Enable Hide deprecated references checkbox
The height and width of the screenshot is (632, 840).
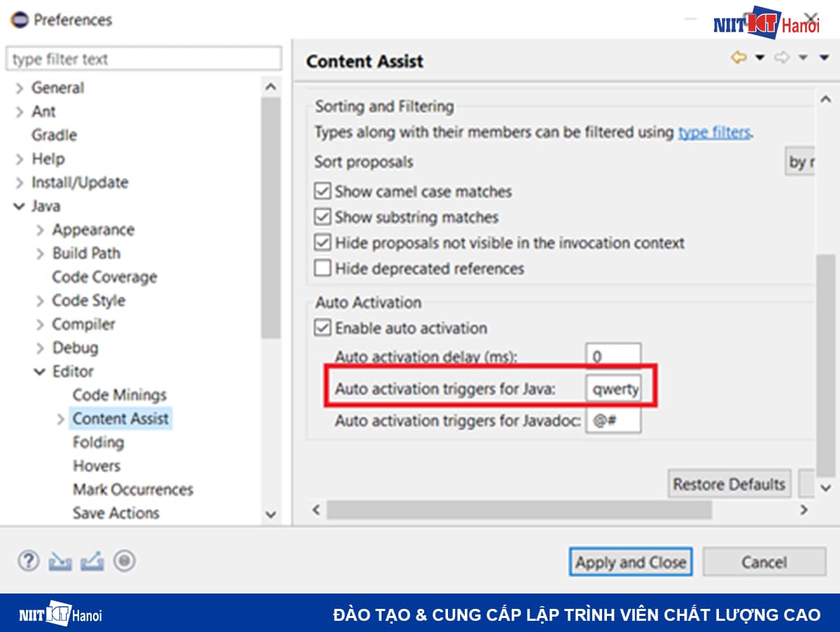click(322, 268)
